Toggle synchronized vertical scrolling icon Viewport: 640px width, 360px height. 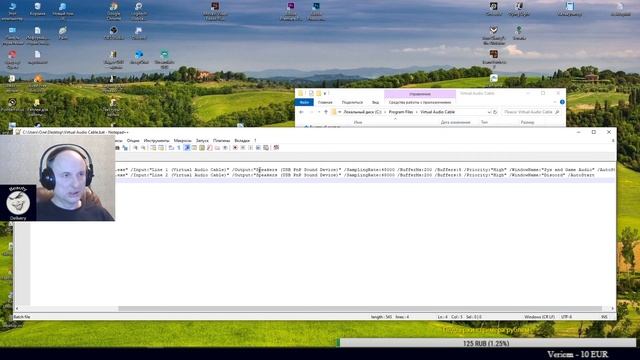pyautogui.click(x=153, y=148)
